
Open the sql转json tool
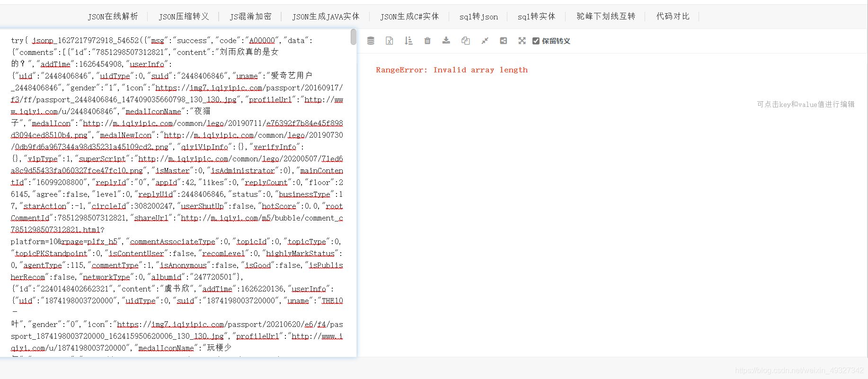[x=478, y=17]
